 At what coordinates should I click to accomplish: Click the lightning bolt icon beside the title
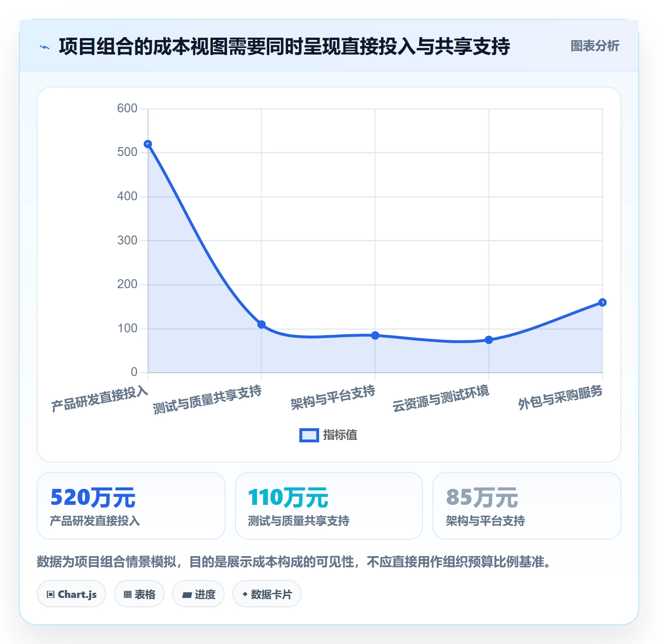pyautogui.click(x=45, y=47)
